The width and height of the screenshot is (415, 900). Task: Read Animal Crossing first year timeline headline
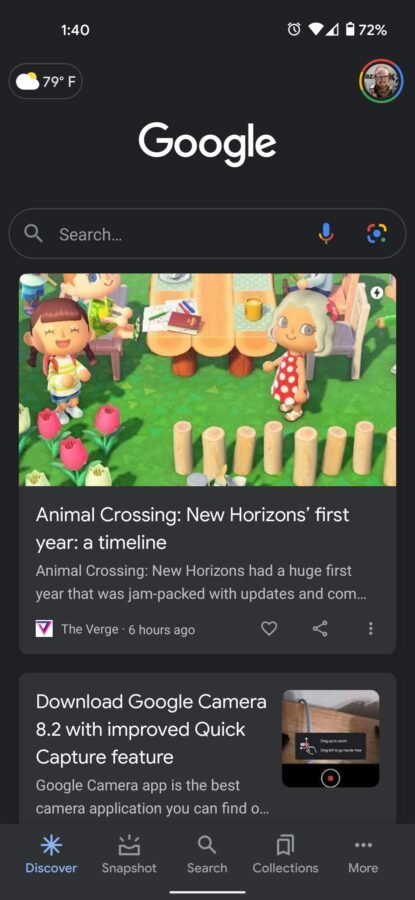tap(192, 528)
